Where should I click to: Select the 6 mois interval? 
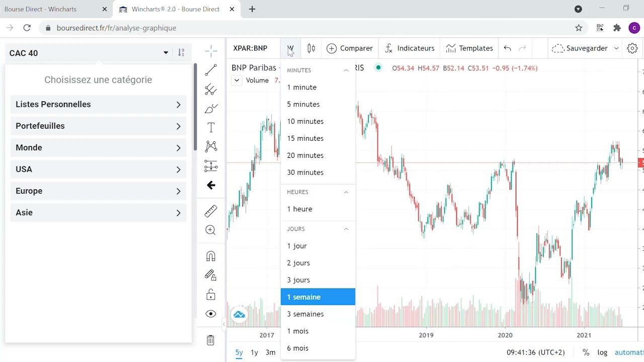click(x=318, y=348)
